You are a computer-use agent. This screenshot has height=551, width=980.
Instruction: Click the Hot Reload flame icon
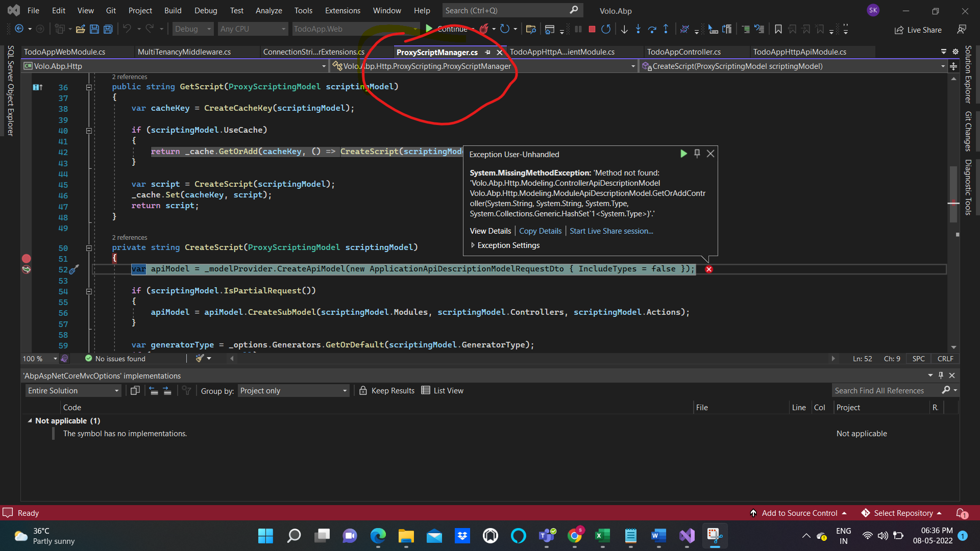click(483, 29)
